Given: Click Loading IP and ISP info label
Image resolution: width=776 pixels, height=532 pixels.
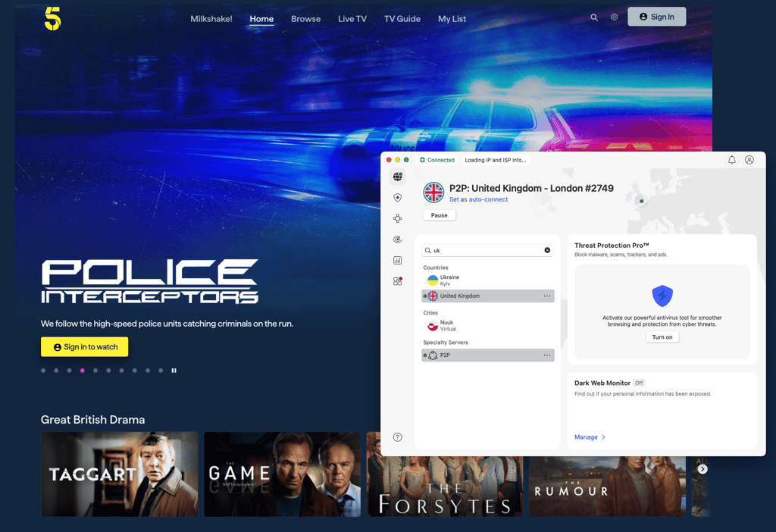Looking at the screenshot, I should pyautogui.click(x=496, y=160).
